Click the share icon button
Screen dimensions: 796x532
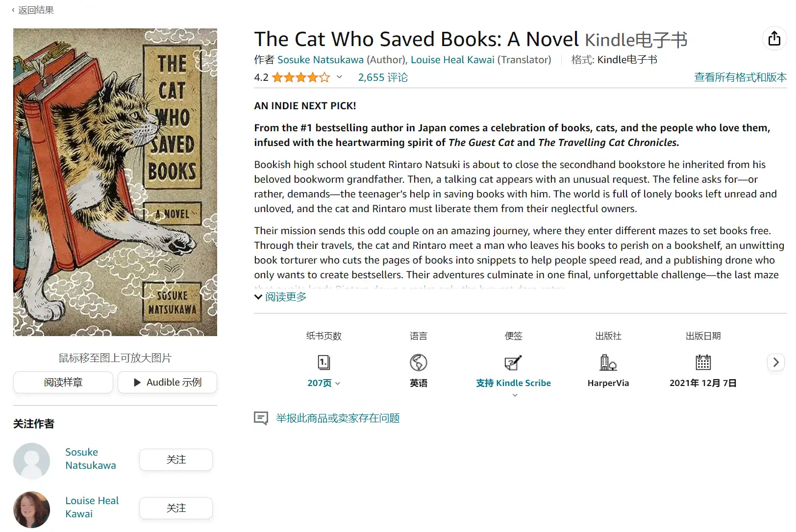tap(774, 39)
